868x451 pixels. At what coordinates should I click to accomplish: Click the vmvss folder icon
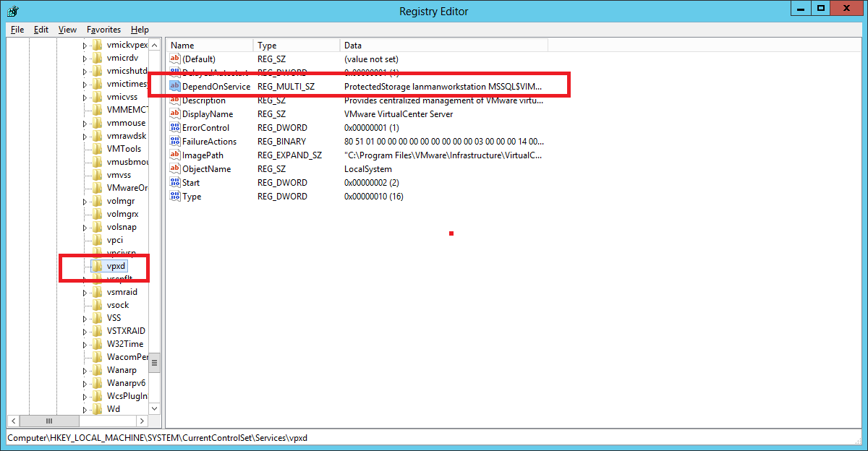(x=98, y=175)
